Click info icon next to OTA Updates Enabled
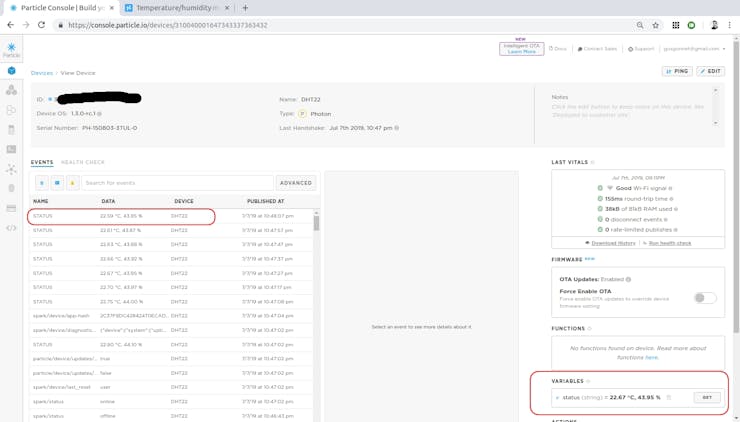The width and height of the screenshot is (740, 422). (x=629, y=279)
